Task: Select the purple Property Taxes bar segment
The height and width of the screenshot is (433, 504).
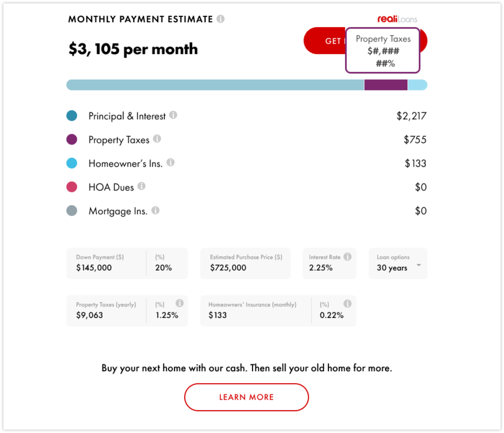Action: [x=386, y=85]
